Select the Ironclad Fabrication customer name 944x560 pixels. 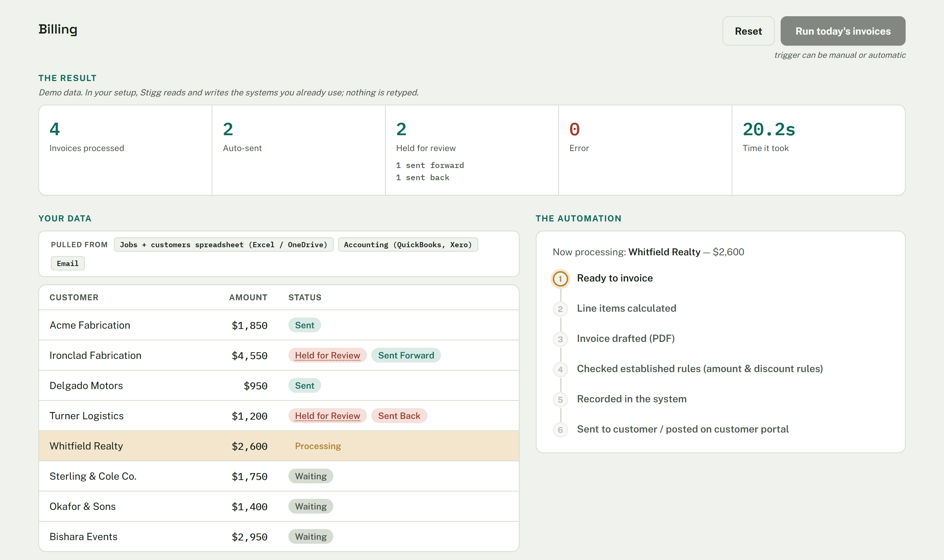[96, 356]
